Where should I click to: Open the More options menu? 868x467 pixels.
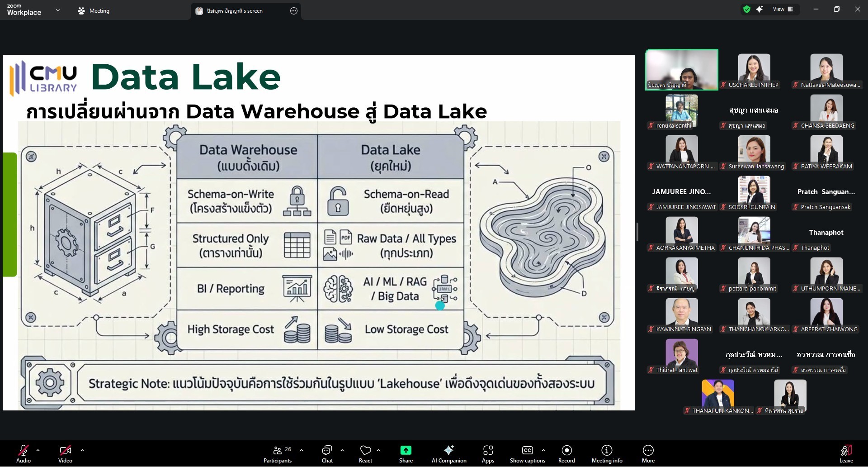point(648,454)
